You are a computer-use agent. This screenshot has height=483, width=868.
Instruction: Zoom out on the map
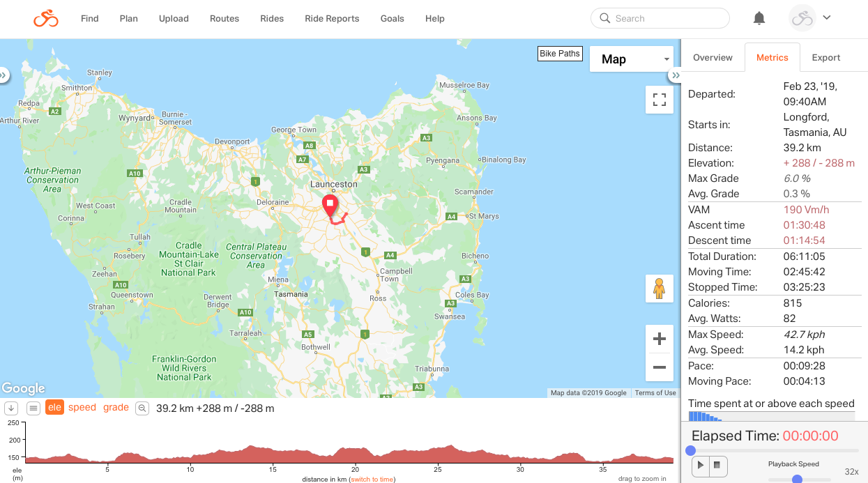tap(659, 367)
